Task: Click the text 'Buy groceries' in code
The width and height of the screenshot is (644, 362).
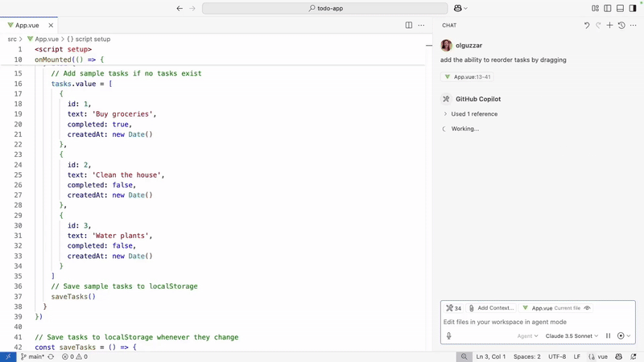Action: (x=124, y=114)
